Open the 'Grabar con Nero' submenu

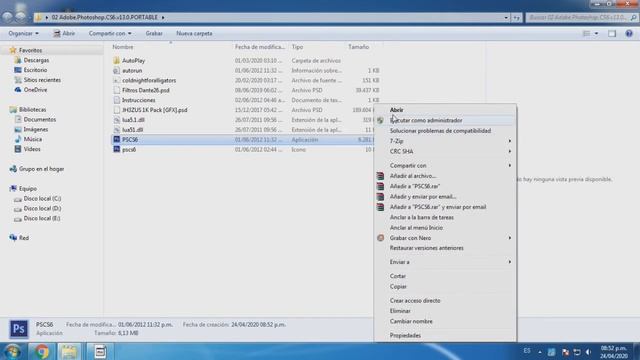445,238
